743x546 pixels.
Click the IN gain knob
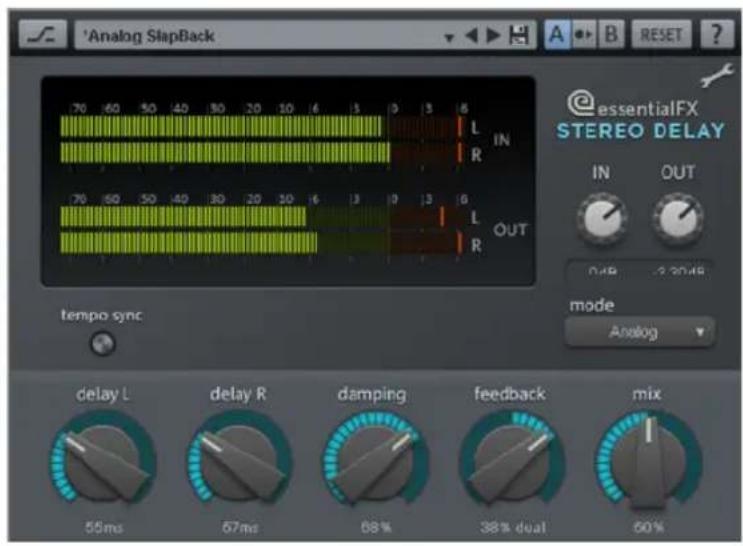click(602, 219)
